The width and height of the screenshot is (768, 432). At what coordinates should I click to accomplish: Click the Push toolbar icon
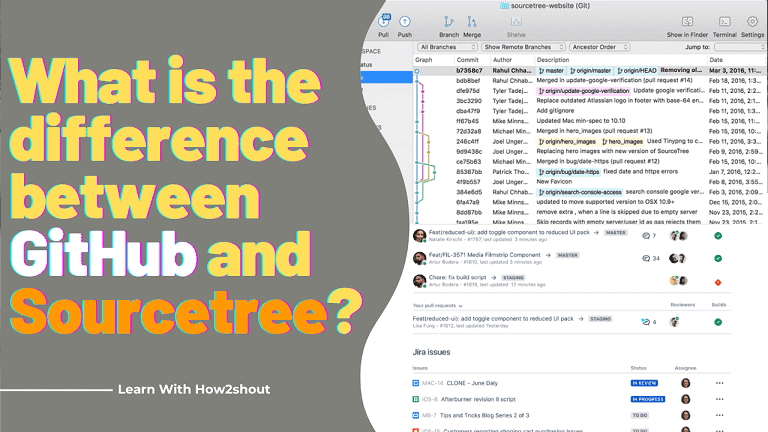405,22
